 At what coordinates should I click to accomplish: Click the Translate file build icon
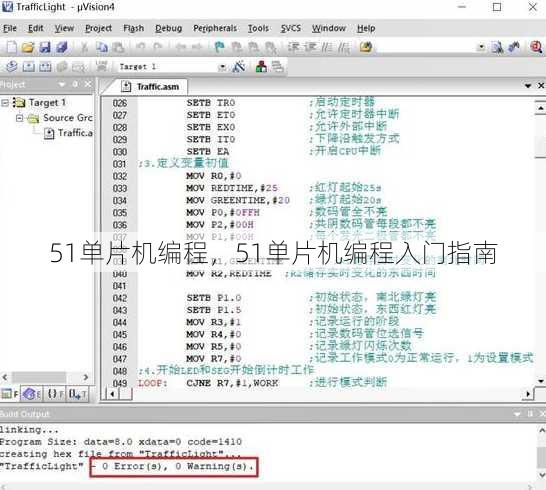[x=11, y=66]
